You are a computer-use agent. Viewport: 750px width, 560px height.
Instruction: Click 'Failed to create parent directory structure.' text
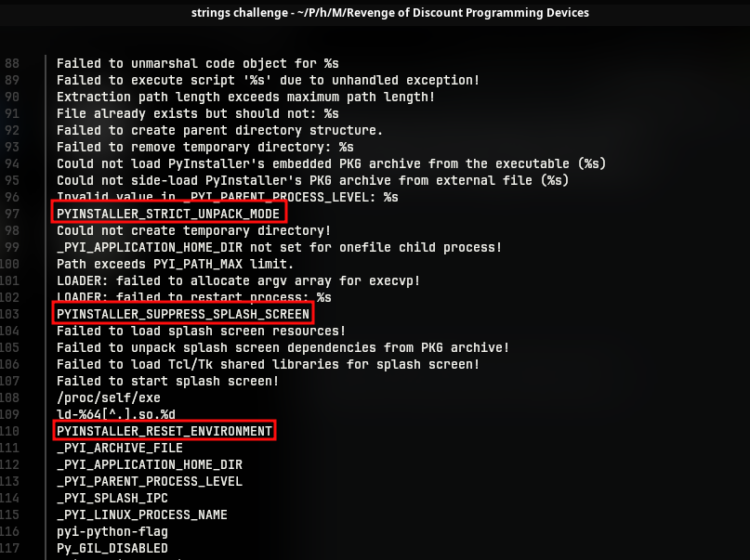point(219,130)
